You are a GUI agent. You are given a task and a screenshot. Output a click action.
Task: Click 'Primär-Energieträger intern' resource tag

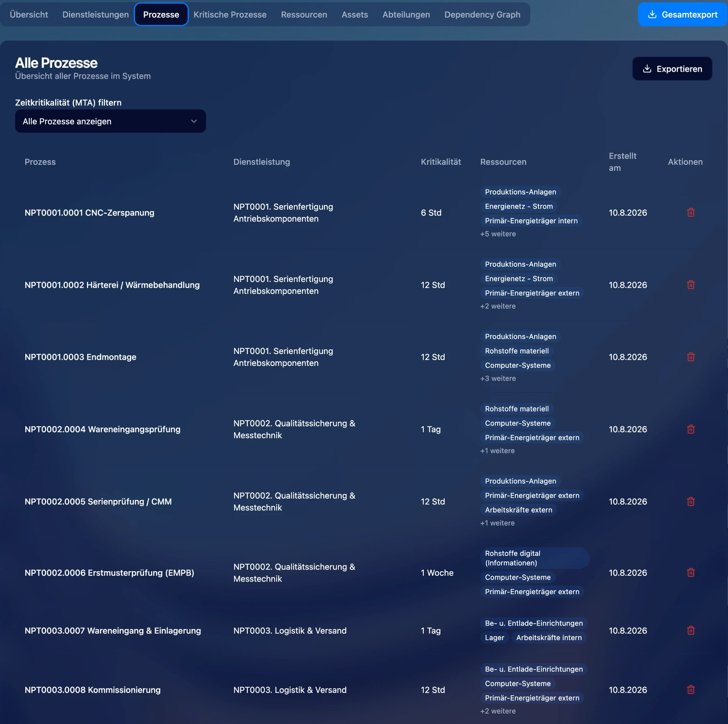tap(531, 221)
